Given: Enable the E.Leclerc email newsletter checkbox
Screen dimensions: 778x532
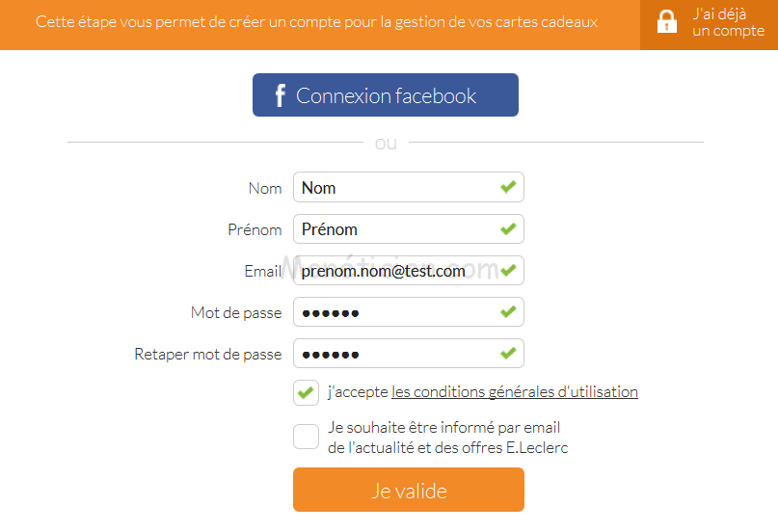Looking at the screenshot, I should (306, 437).
